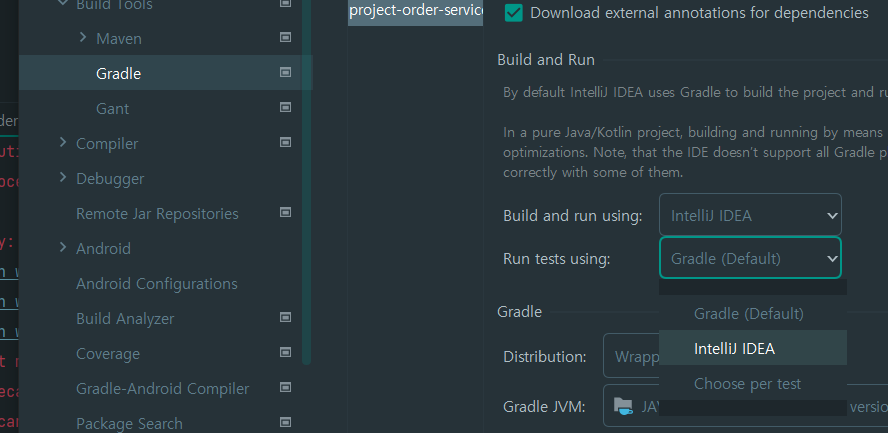Open the Gradle JVM dropdown
The width and height of the screenshot is (888, 433).
(x=745, y=406)
